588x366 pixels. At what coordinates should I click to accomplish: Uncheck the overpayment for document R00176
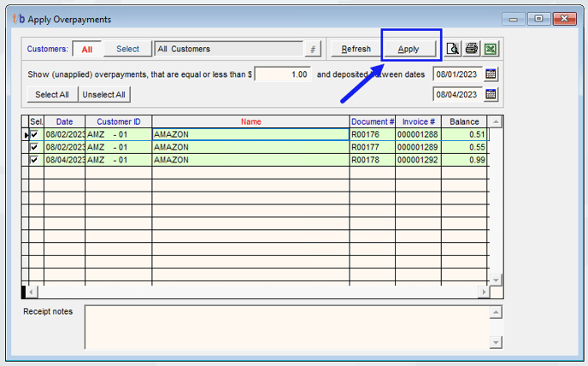coord(35,134)
